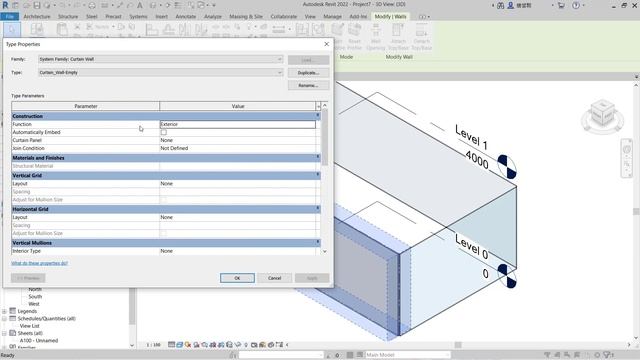Click the Wall Opening tool
This screenshot has width=640, height=360.
tap(376, 35)
